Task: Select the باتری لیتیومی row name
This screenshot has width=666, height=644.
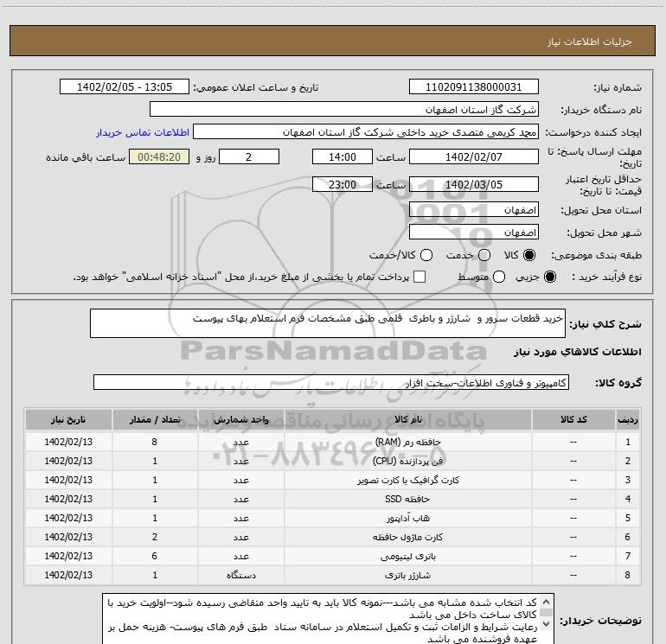Action: pyautogui.click(x=407, y=556)
